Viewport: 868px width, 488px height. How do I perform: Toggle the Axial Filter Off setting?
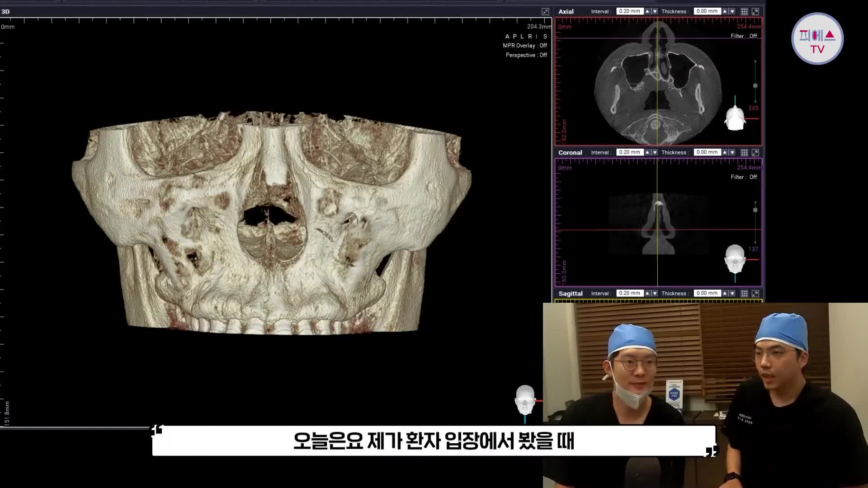tap(744, 36)
